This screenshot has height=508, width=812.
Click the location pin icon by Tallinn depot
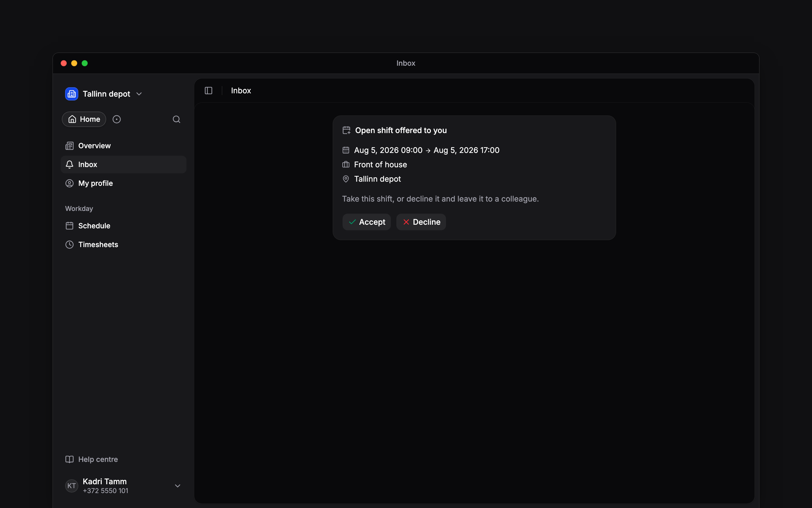pos(346,179)
